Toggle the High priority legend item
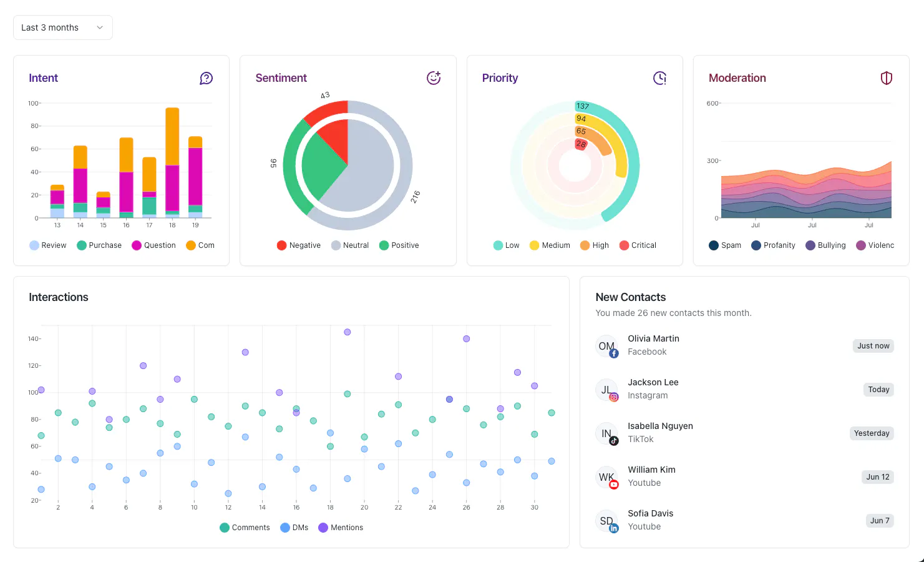 coord(595,245)
